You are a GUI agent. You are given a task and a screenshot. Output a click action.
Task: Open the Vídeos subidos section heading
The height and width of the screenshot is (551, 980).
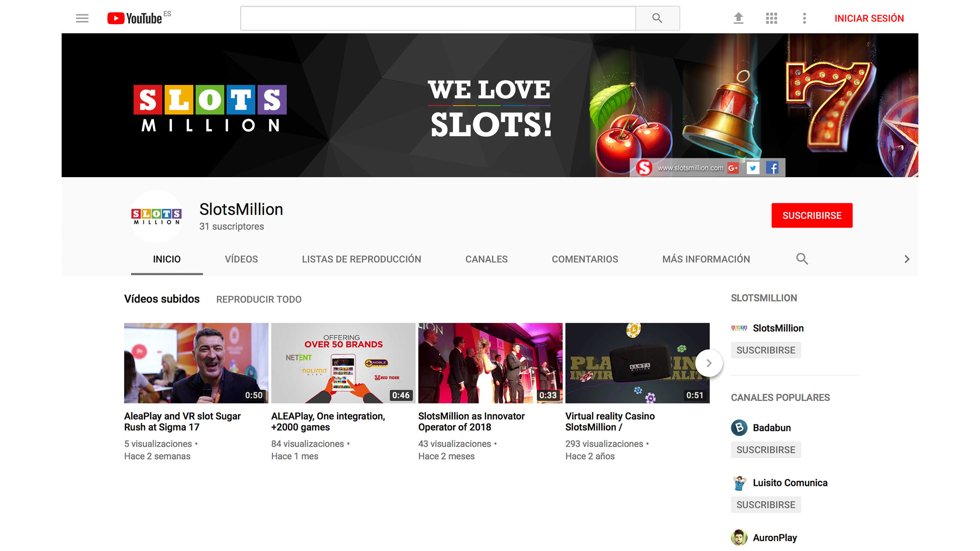click(x=162, y=299)
